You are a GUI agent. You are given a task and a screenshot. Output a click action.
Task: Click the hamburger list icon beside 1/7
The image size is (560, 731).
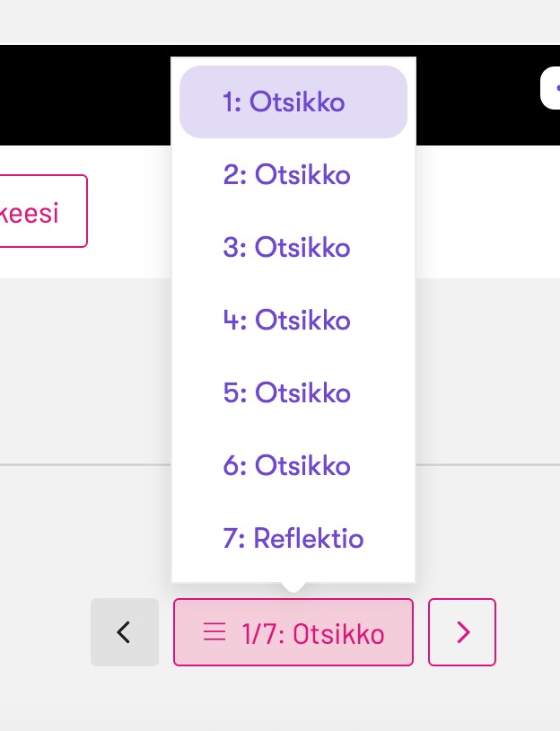[214, 633]
